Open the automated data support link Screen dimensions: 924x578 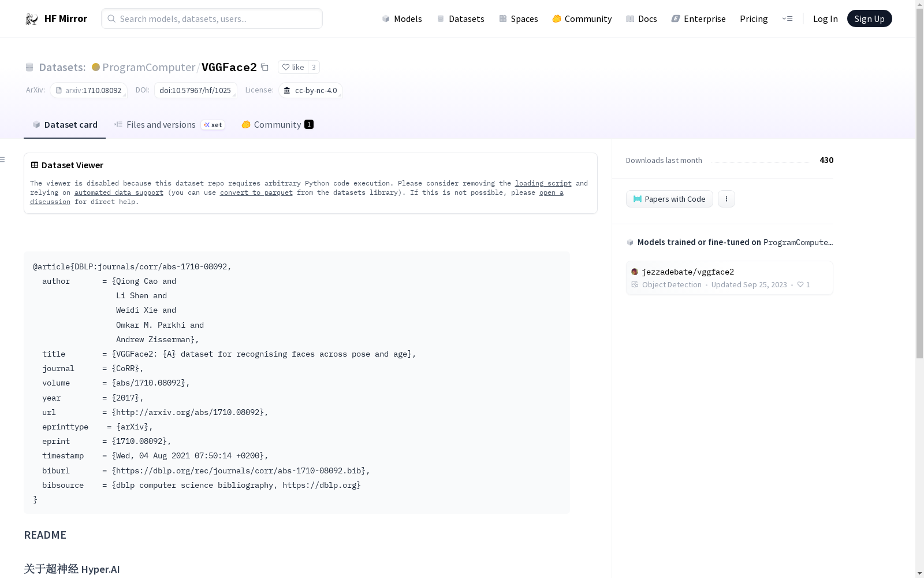pyautogui.click(x=119, y=192)
